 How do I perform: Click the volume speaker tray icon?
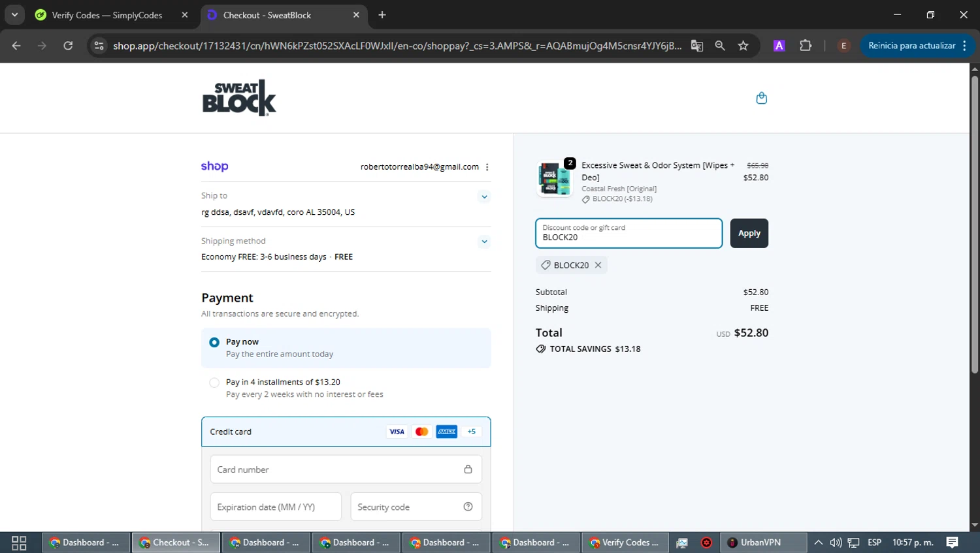tap(836, 543)
